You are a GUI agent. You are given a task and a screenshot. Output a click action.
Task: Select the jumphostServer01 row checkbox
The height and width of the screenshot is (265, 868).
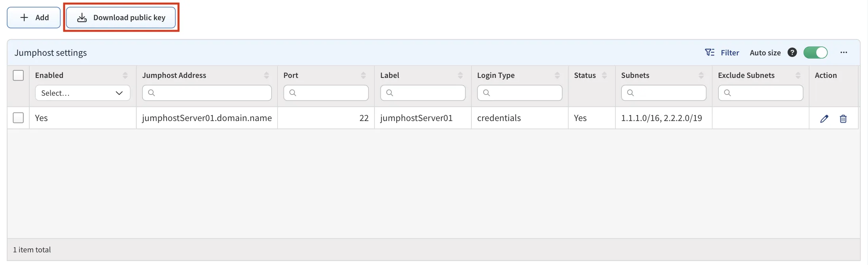pos(18,118)
